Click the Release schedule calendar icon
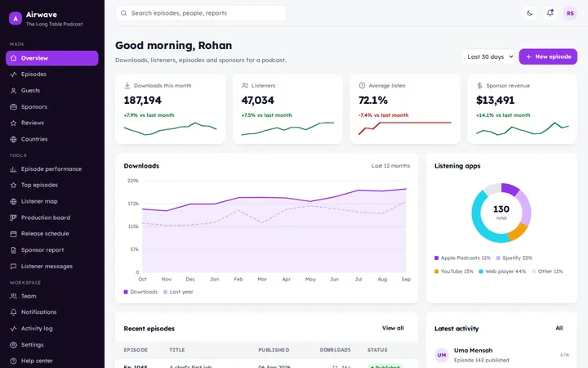The image size is (588, 368). coord(14,234)
